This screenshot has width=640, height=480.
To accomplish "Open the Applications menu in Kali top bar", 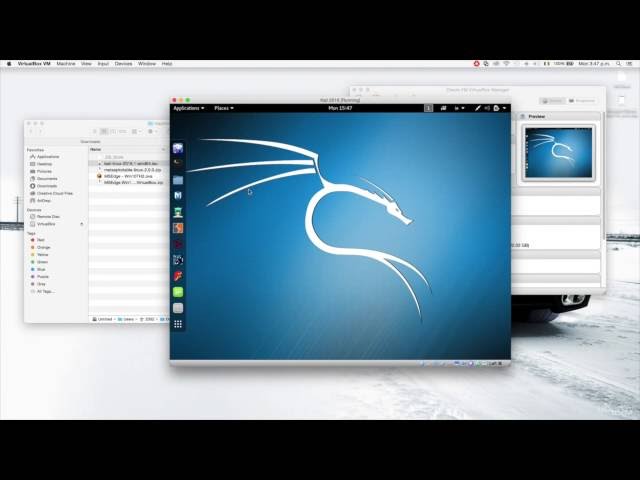I will [x=189, y=108].
